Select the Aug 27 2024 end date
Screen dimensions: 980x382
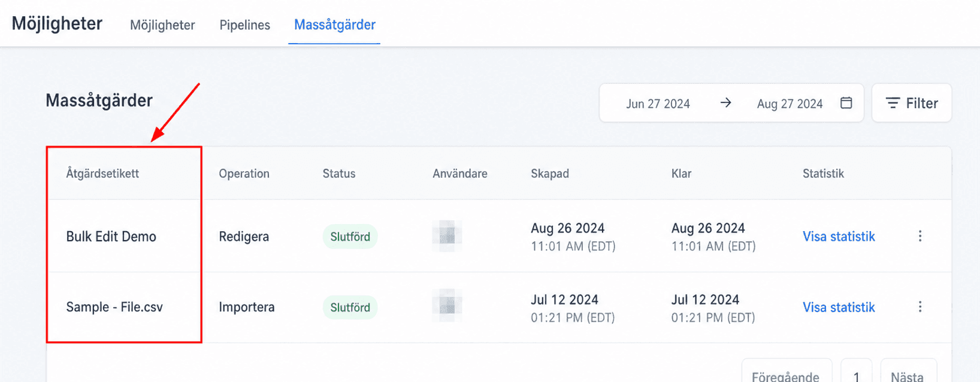point(790,104)
